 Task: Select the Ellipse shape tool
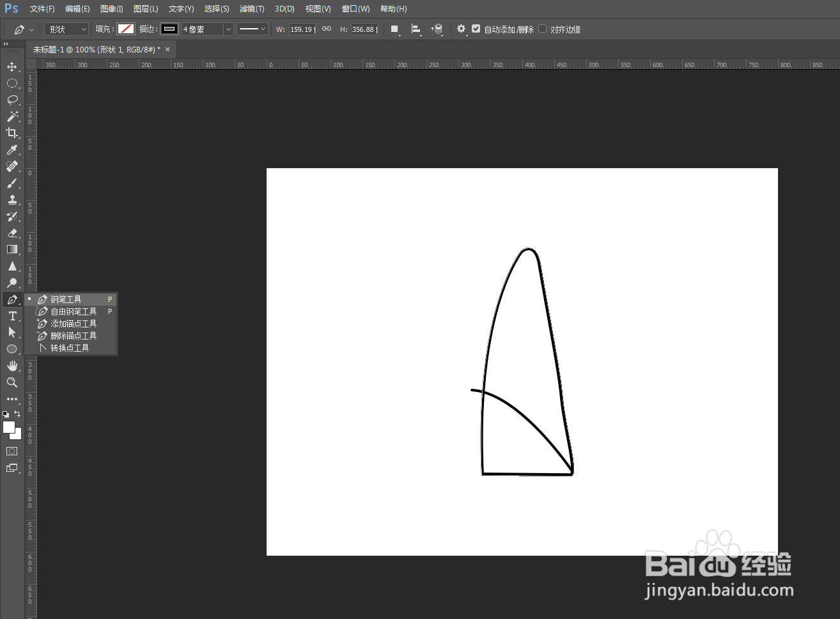coord(12,349)
